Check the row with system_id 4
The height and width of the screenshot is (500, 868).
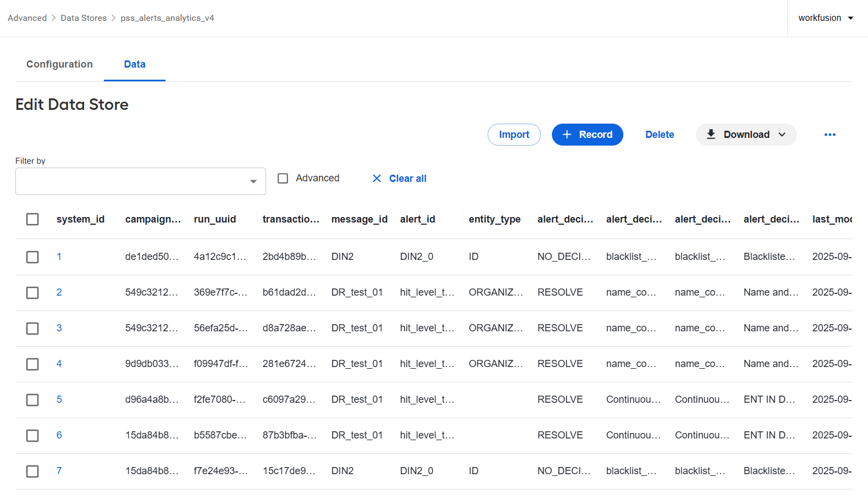pyautogui.click(x=32, y=364)
